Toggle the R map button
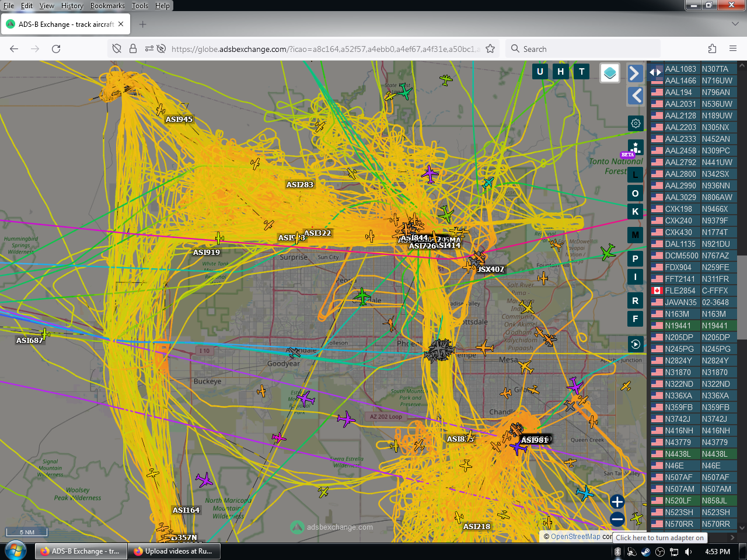Image resolution: width=747 pixels, height=560 pixels. (x=636, y=301)
